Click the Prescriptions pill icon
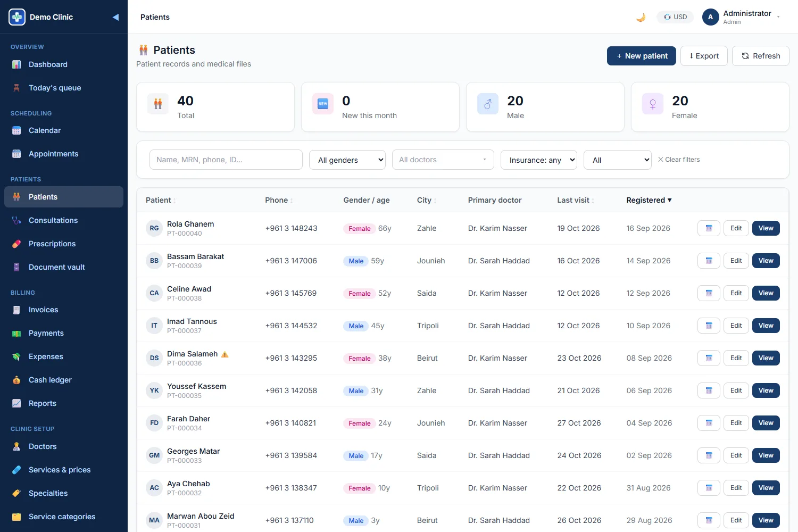The height and width of the screenshot is (532, 798). tap(16, 244)
